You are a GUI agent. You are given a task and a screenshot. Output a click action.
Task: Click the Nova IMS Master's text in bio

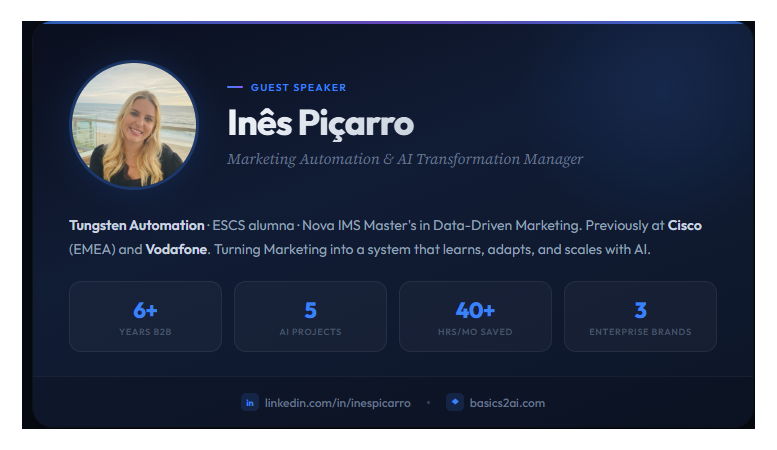click(359, 225)
